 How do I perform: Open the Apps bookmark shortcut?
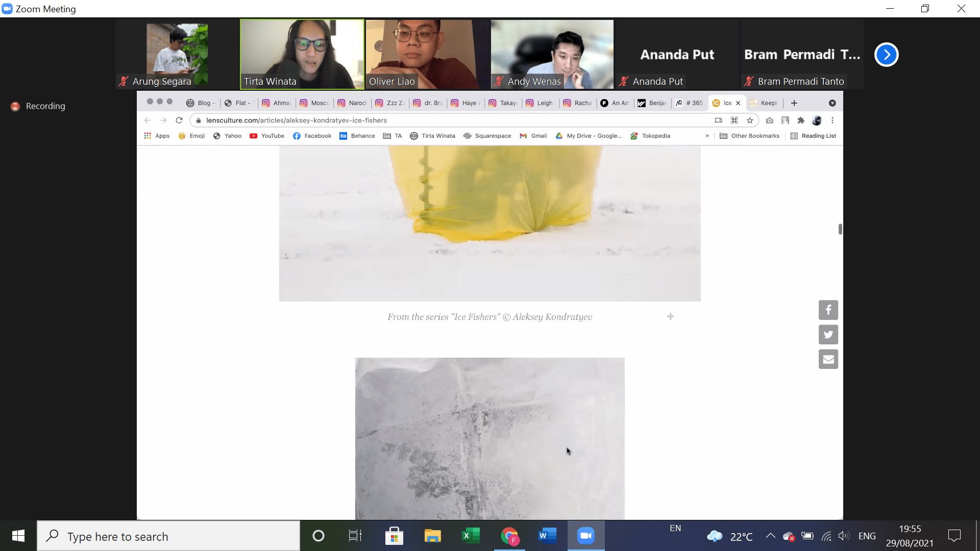(157, 136)
